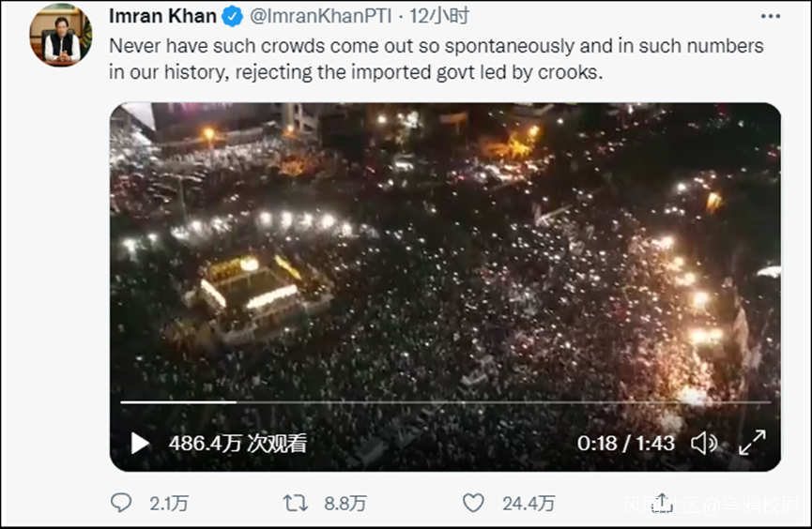
Task: Click the 0:18 / 1:43 time display
Action: pos(625,443)
